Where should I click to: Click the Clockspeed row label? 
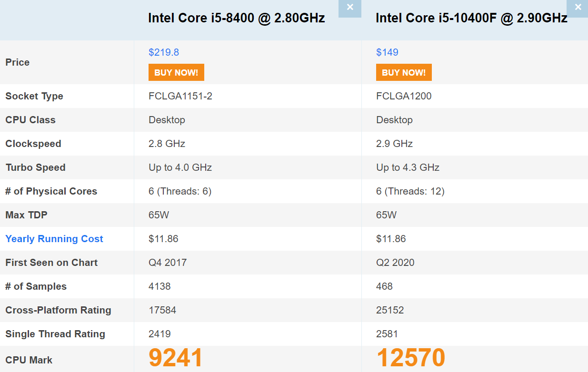pyautogui.click(x=33, y=144)
